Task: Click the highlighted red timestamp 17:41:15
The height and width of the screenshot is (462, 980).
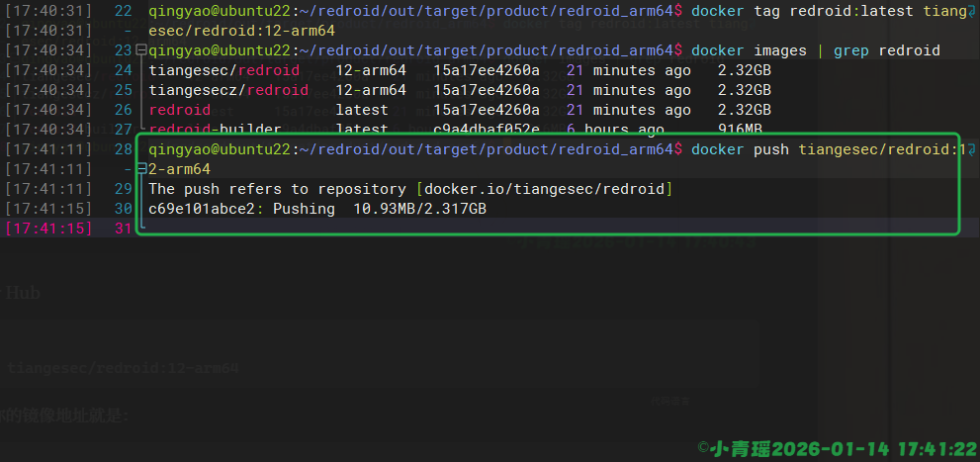Action: [49, 229]
